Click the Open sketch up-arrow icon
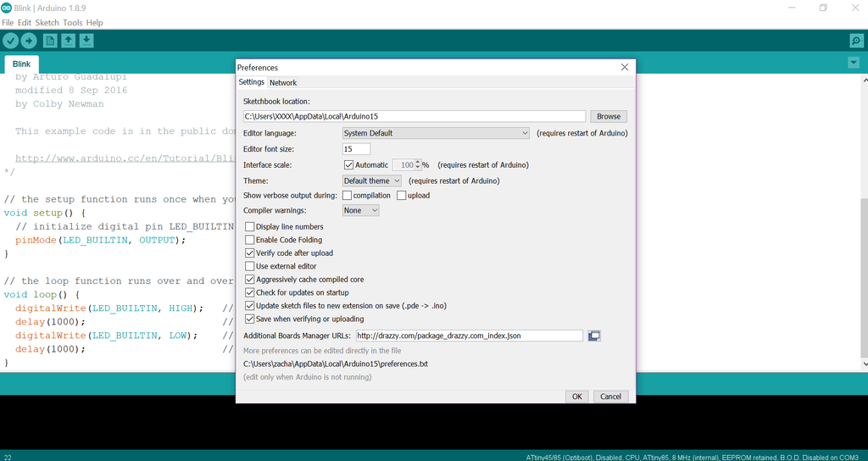Screen dimensions: 868x461 68,41
